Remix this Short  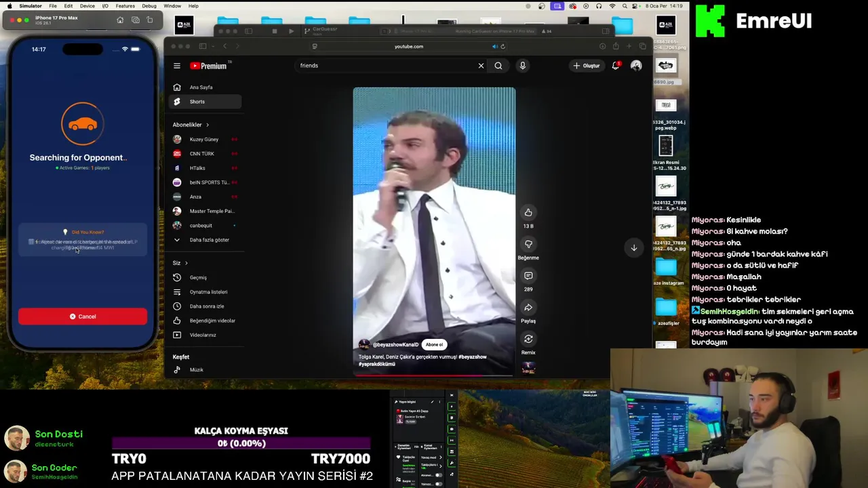point(528,339)
